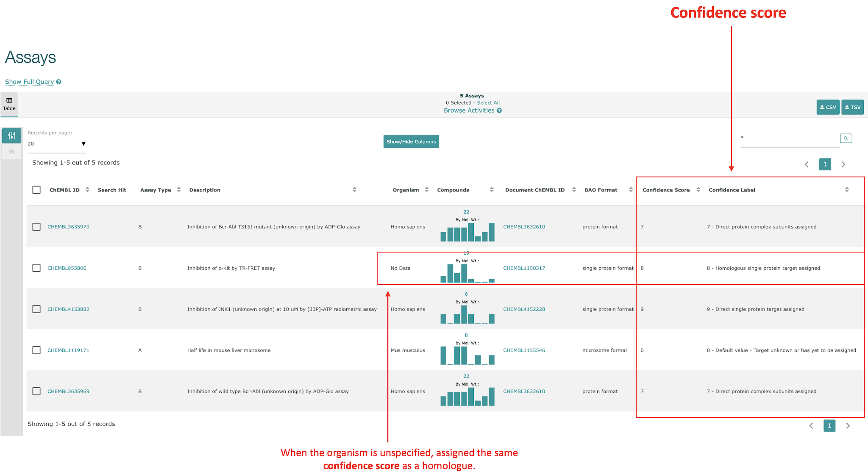Click page 1 in bottom pagination
The width and height of the screenshot is (868, 472).
[829, 426]
